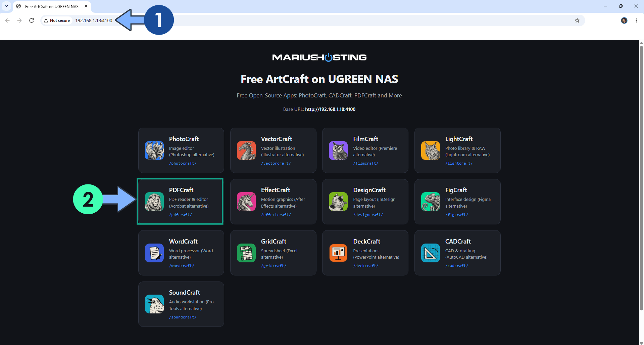Open the GridCraft spreadsheet icon
The image size is (644, 345).
pyautogui.click(x=246, y=253)
